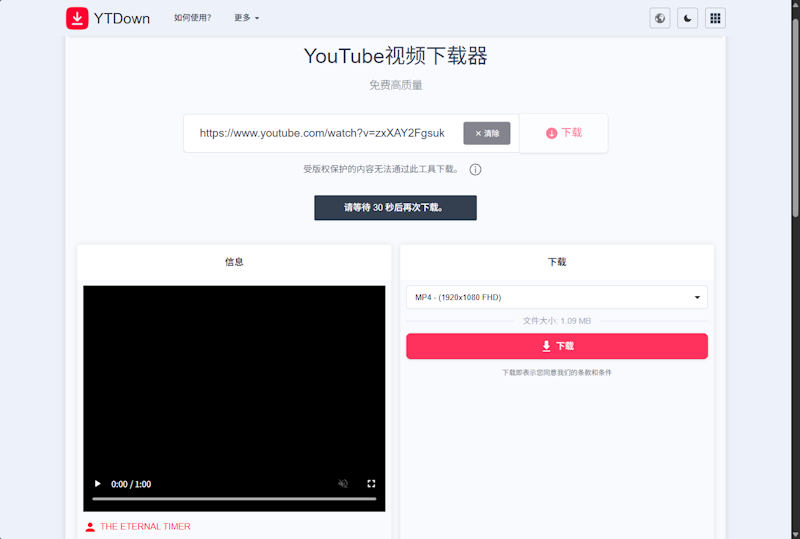This screenshot has width=800, height=539.
Task: Open the language globe icon
Action: (660, 18)
